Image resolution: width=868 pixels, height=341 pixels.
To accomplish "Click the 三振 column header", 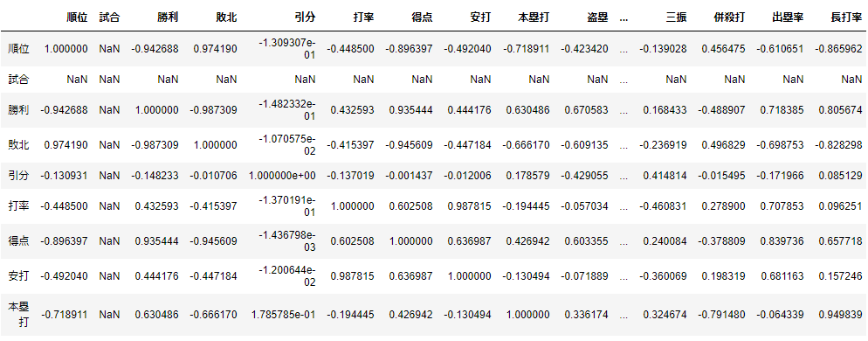I will (676, 17).
